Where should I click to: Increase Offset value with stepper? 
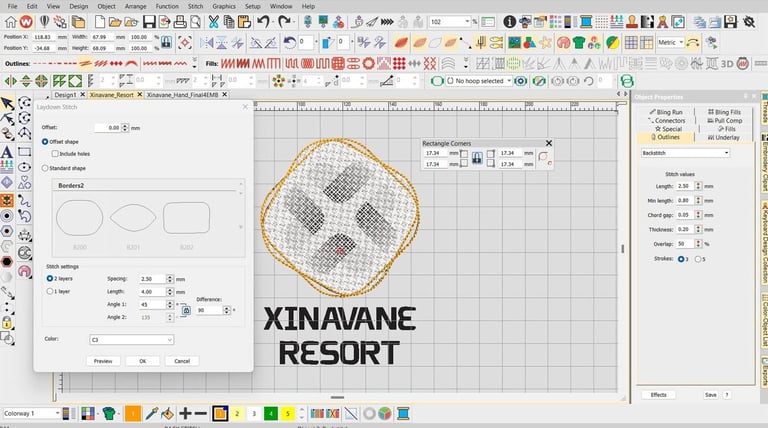point(125,126)
